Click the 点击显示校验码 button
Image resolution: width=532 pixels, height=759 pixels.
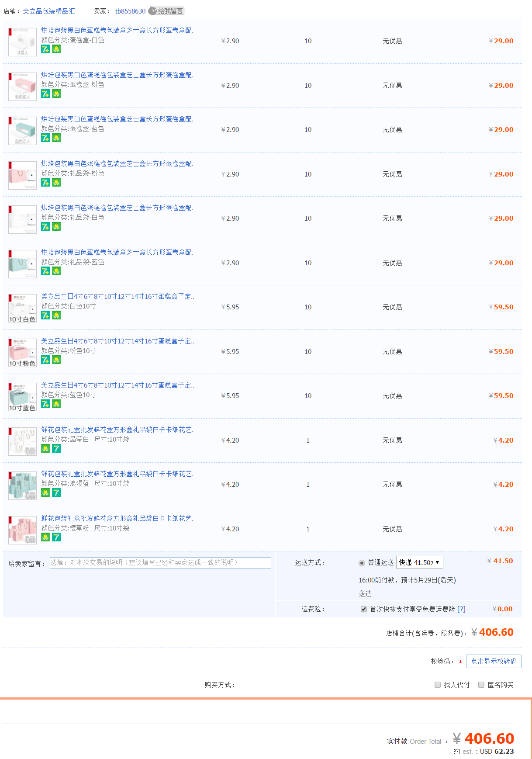click(x=494, y=661)
